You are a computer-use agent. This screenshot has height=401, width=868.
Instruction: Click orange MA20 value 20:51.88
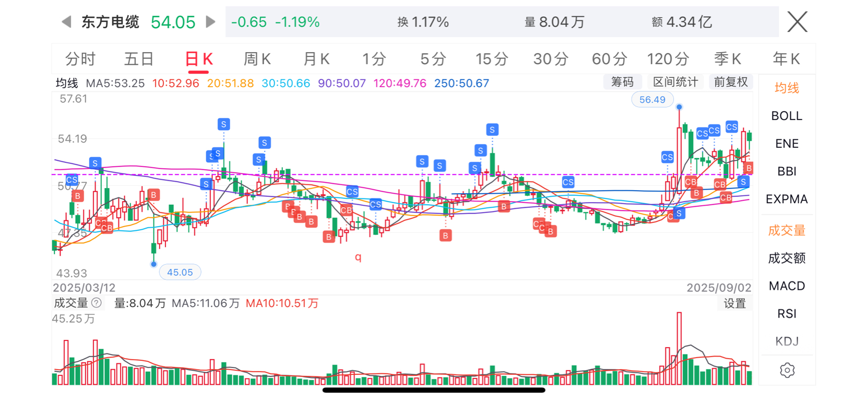click(230, 84)
